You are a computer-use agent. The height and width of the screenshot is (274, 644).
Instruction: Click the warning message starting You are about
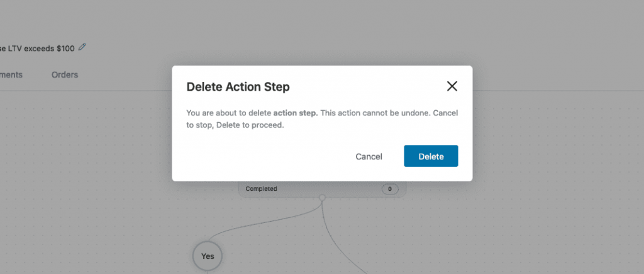click(322, 119)
